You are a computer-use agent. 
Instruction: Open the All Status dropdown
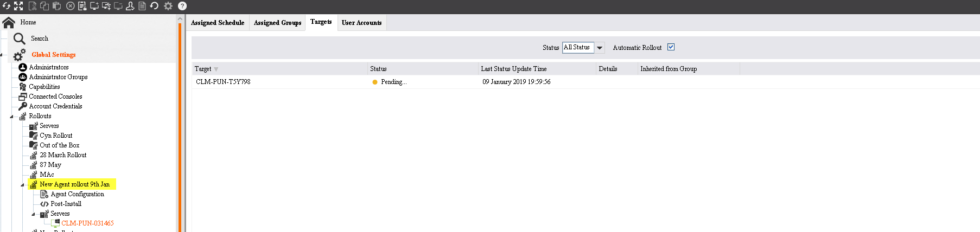tap(600, 48)
